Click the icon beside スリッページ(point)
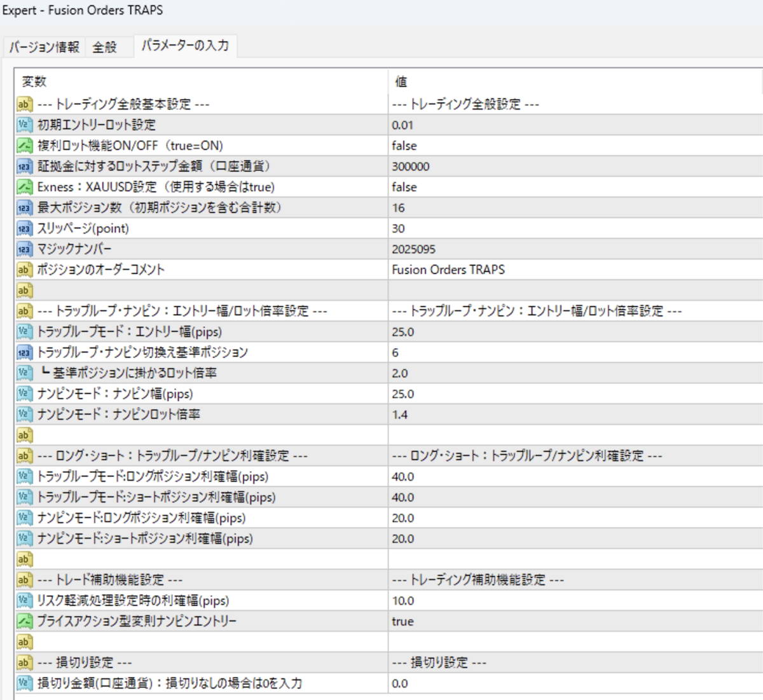This screenshot has width=763, height=700. click(x=24, y=228)
